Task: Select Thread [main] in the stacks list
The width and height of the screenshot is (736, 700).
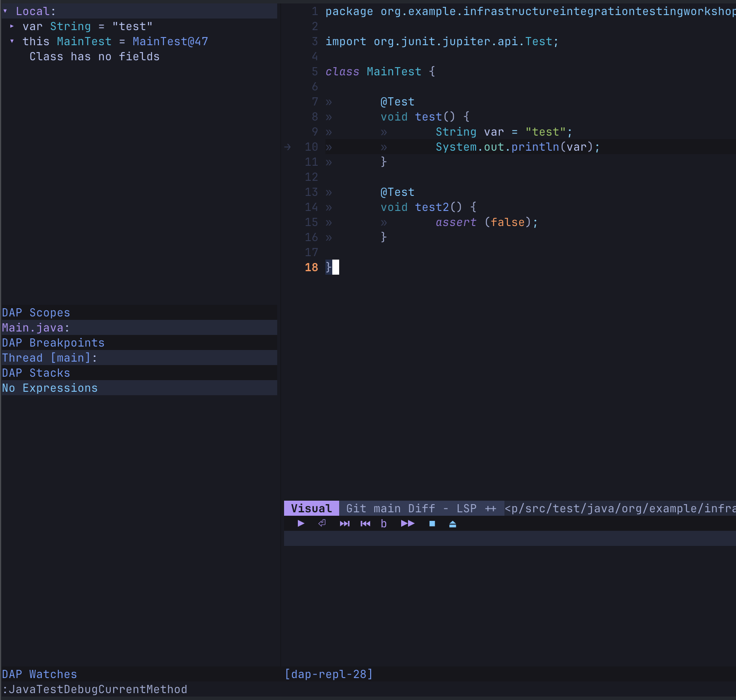Action: (49, 358)
